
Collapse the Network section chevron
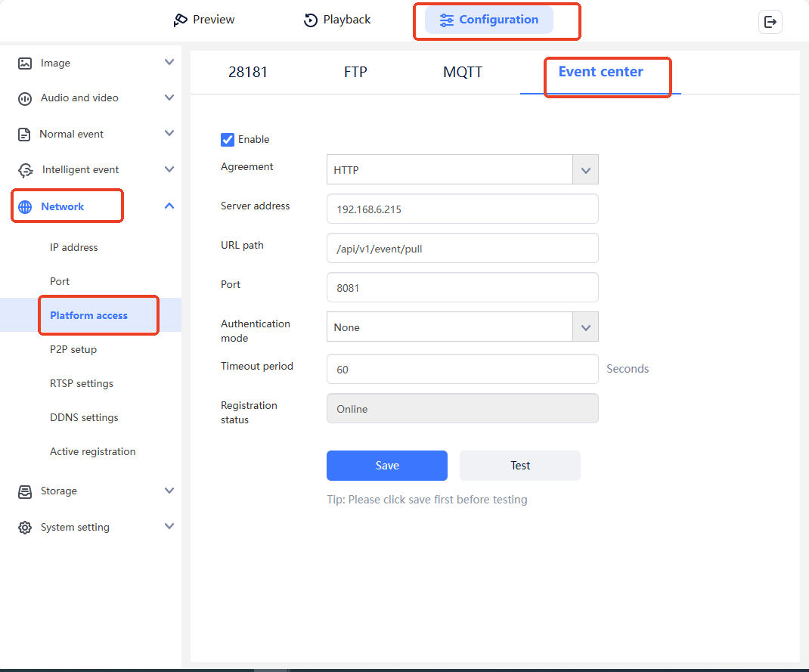(169, 206)
